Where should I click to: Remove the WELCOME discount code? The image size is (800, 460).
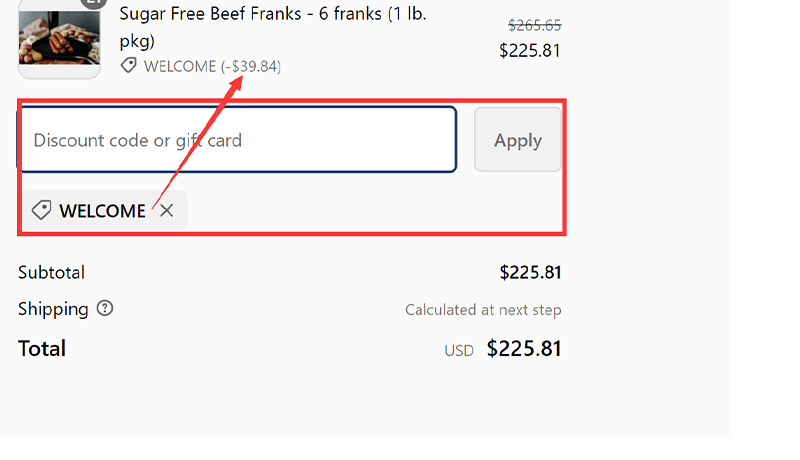(x=167, y=211)
